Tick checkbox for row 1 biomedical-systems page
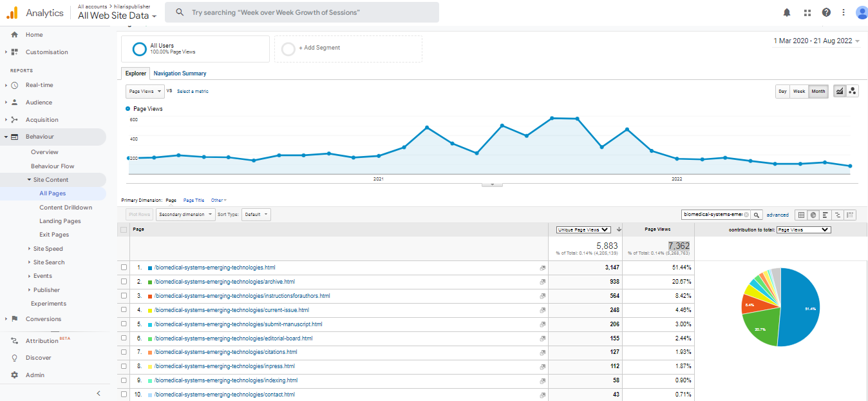The image size is (868, 401). point(124,268)
